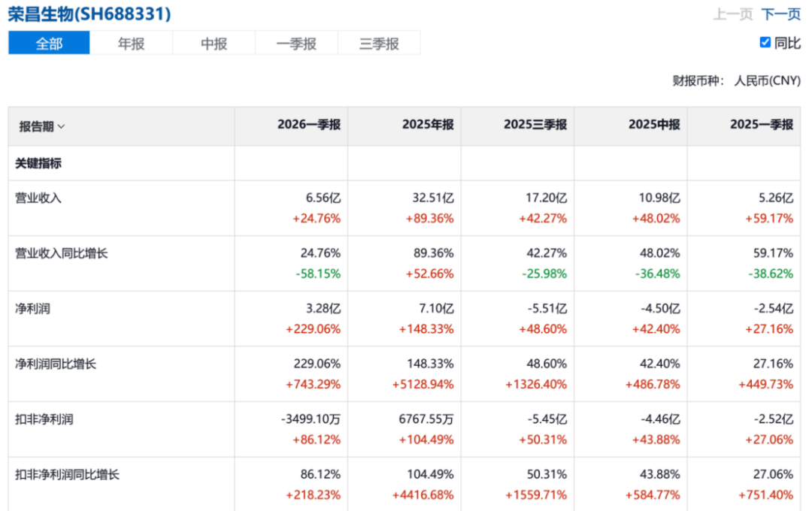Toggle the 同比 checkbox
This screenshot has width=812, height=511.
tap(765, 42)
